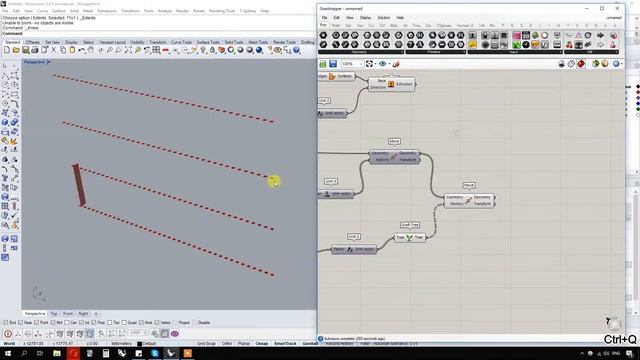Open the Grasshopper Display menu
Image resolution: width=640 pixels, height=360 pixels.
click(x=365, y=18)
